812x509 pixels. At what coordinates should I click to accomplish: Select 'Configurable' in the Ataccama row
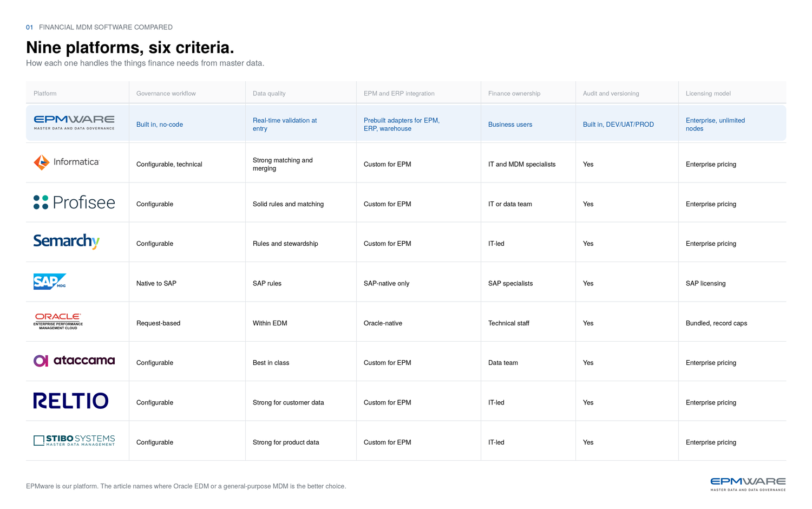(x=155, y=363)
